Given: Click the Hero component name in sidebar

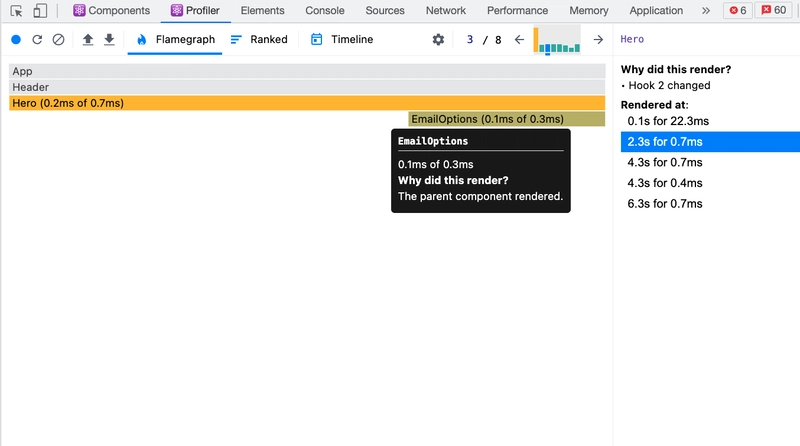Looking at the screenshot, I should click(632, 39).
